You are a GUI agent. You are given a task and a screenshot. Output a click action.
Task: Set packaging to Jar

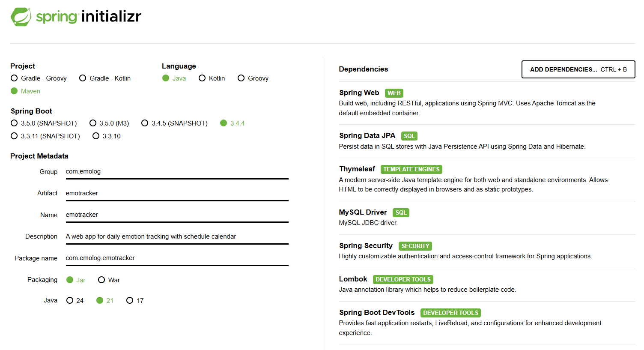click(76, 280)
